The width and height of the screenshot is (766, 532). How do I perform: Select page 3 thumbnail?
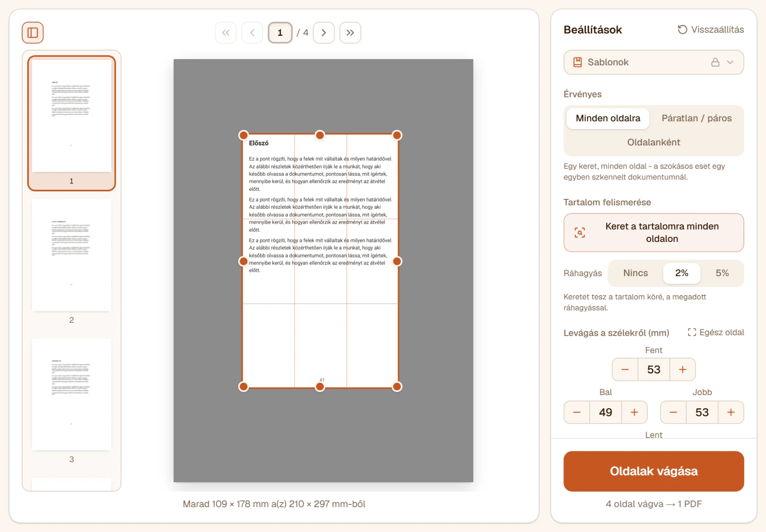click(x=71, y=401)
